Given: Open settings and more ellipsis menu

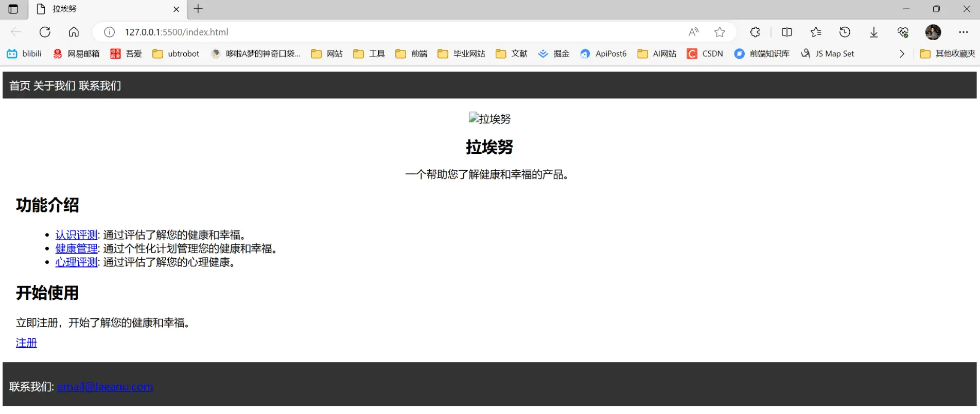Looking at the screenshot, I should point(964,32).
